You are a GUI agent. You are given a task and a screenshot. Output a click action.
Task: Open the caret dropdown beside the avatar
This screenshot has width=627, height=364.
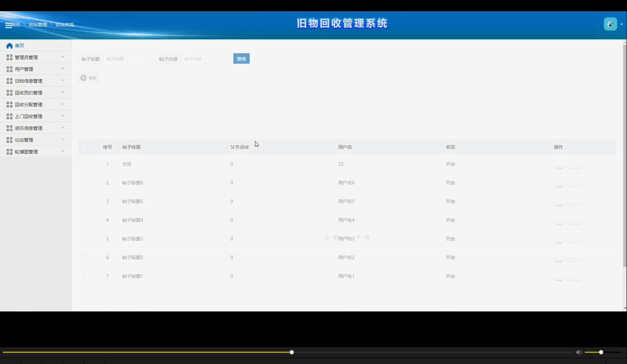(622, 24)
